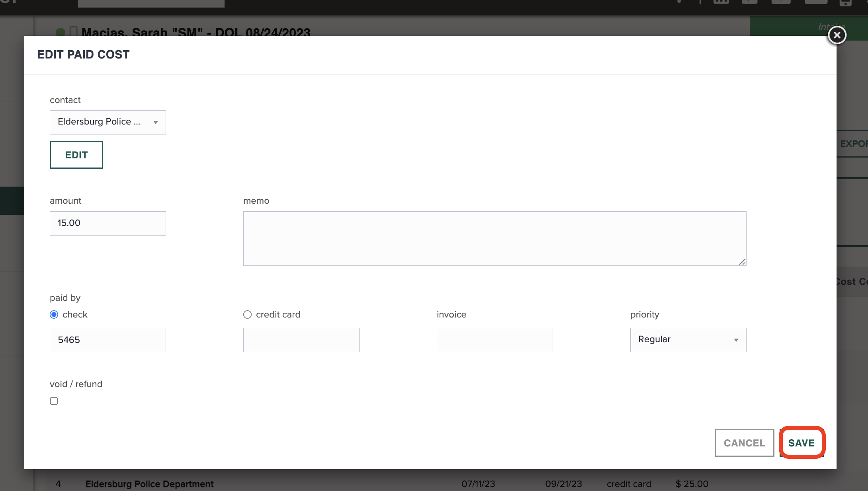The image size is (868, 491).
Task: Click the 09/21/23 date in background row
Action: 563,484
